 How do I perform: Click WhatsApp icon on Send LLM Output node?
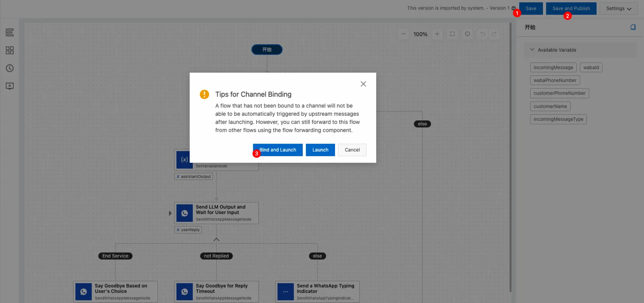(x=185, y=213)
